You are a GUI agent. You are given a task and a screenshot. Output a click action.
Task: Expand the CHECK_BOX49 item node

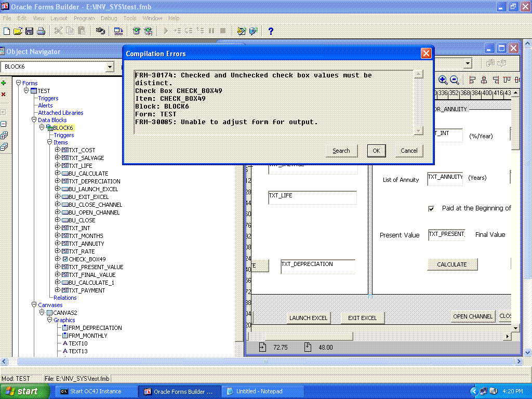(57, 259)
